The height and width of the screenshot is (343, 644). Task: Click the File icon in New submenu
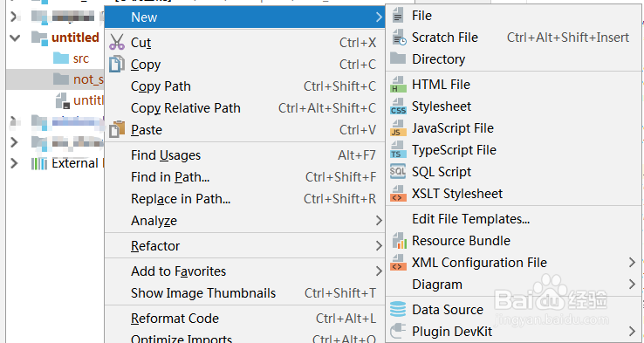coord(398,16)
